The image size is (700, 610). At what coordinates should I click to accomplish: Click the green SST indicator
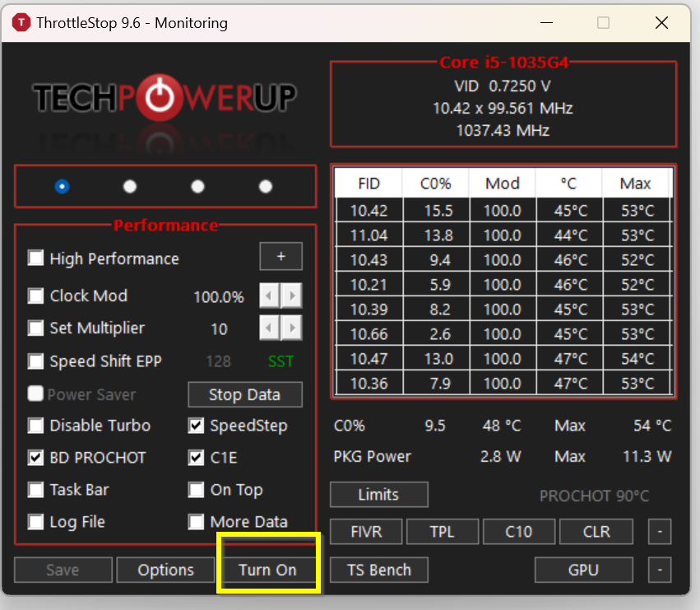(280, 361)
